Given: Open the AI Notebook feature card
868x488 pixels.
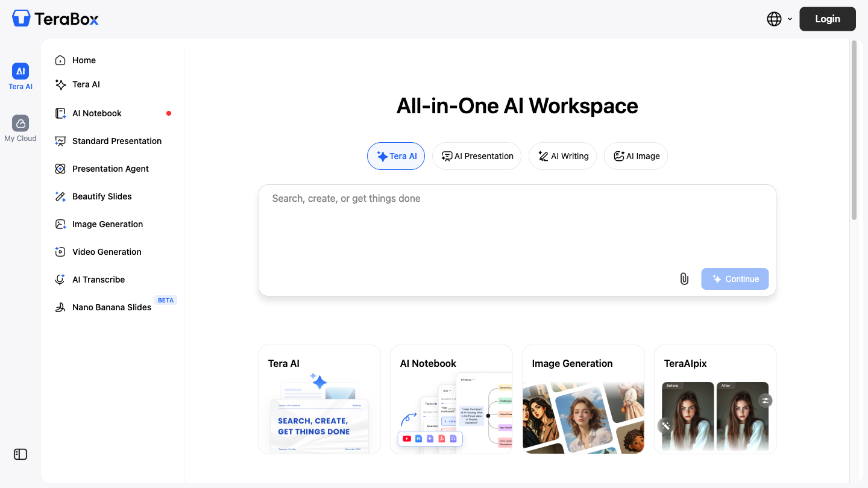Looking at the screenshot, I should pyautogui.click(x=451, y=399).
